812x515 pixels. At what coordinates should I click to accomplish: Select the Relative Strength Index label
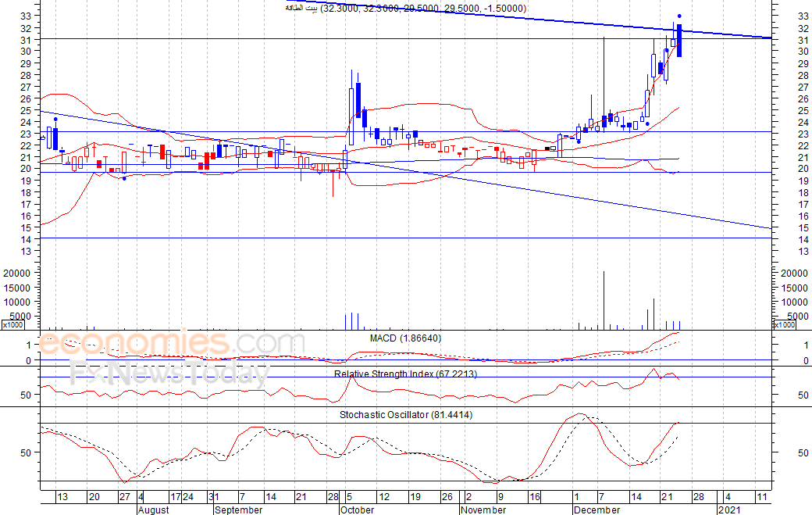405,374
